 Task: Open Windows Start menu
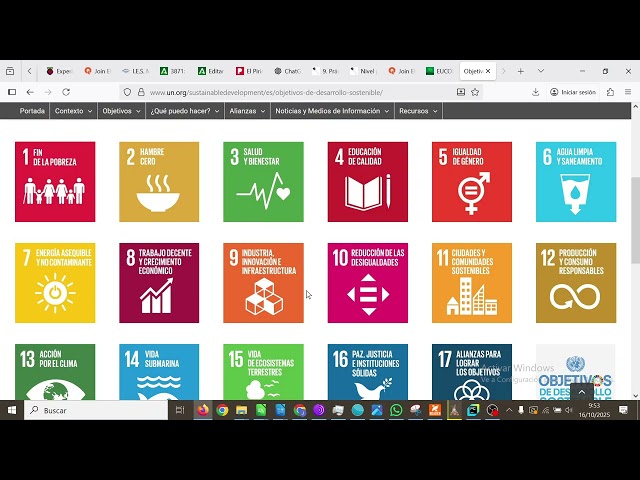tap(12, 410)
